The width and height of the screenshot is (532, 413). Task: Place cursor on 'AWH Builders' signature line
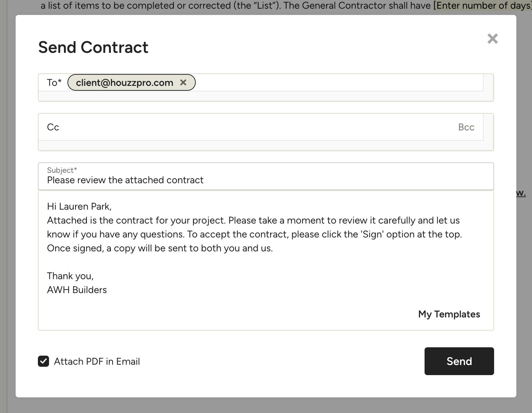click(x=77, y=290)
